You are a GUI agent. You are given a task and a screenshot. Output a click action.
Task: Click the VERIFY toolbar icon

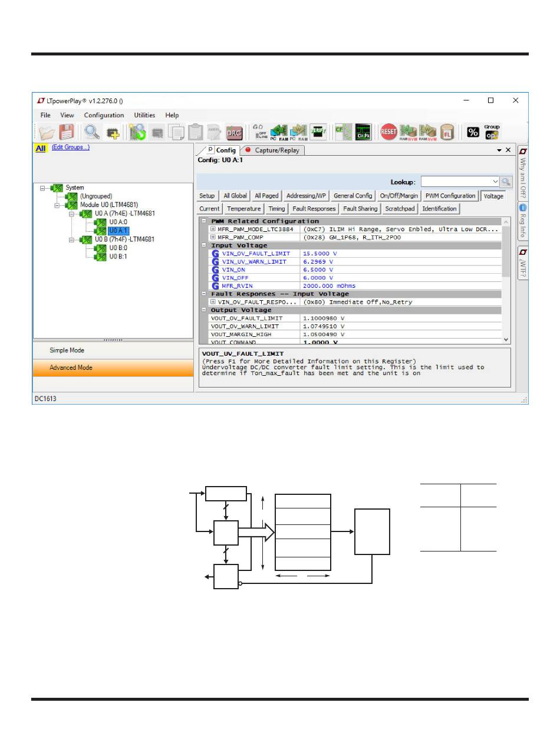point(318,132)
